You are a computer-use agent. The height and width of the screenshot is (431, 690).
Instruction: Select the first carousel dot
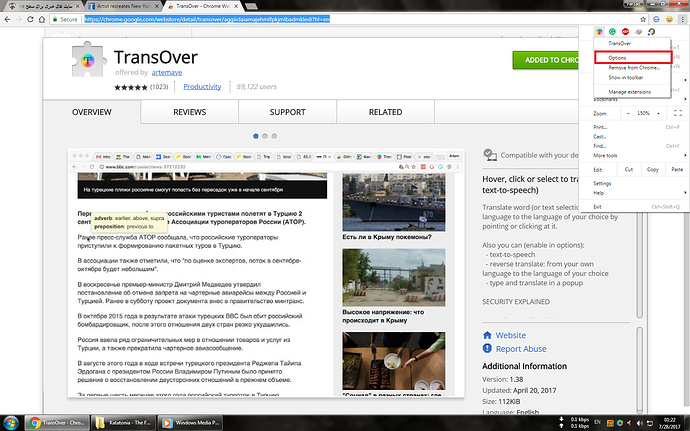(x=256, y=136)
